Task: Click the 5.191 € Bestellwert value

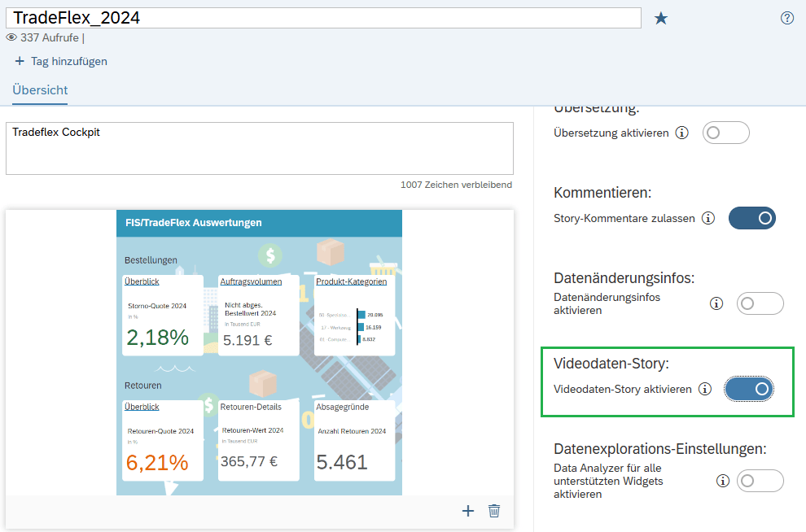Action: coord(247,340)
